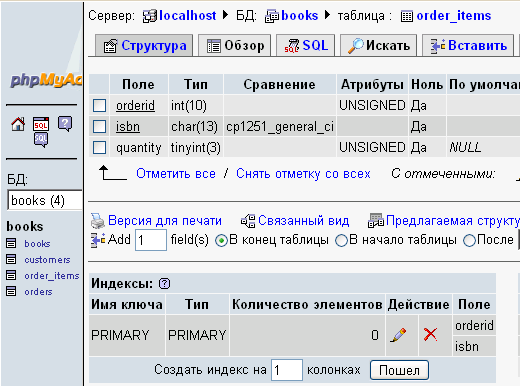Viewport: 520px width, 386px height.
Task: Delete the PRIMARY index with red X
Action: pos(430,334)
